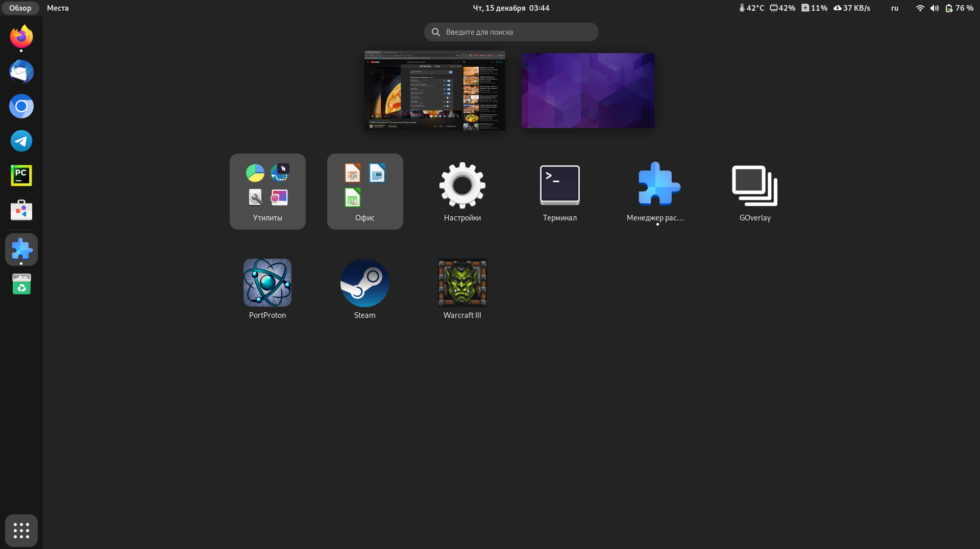Click the 37 KB/s network speed indicator
This screenshot has height=549, width=980.
[852, 8]
